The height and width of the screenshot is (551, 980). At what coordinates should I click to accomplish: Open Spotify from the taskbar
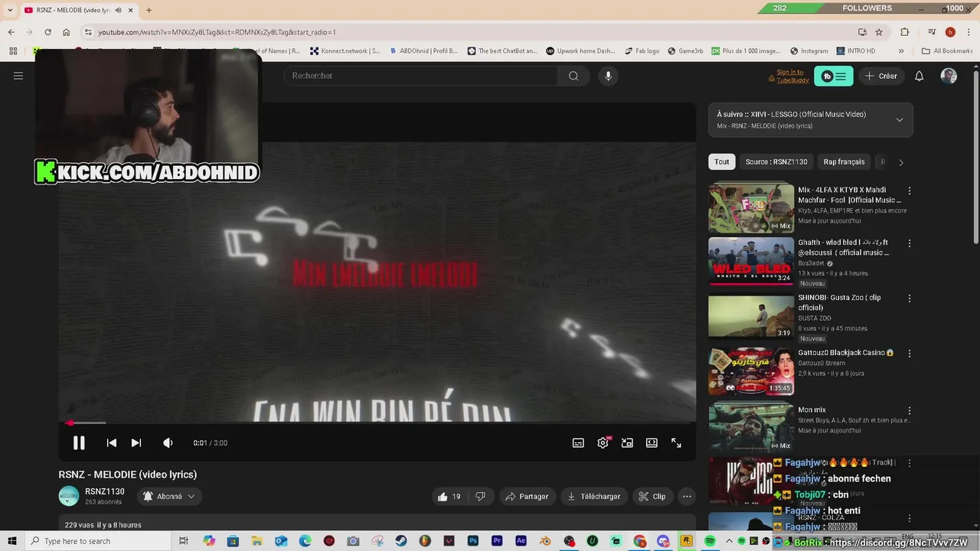[x=710, y=541]
